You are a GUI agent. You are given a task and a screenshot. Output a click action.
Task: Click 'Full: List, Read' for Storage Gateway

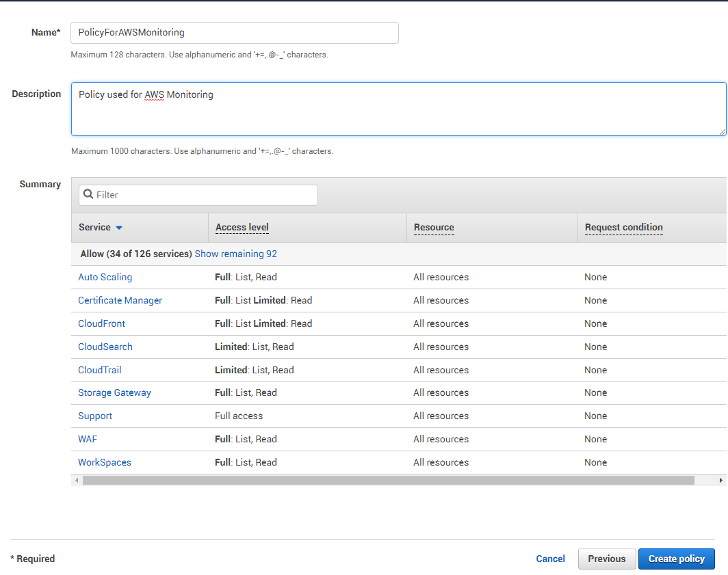[246, 392]
